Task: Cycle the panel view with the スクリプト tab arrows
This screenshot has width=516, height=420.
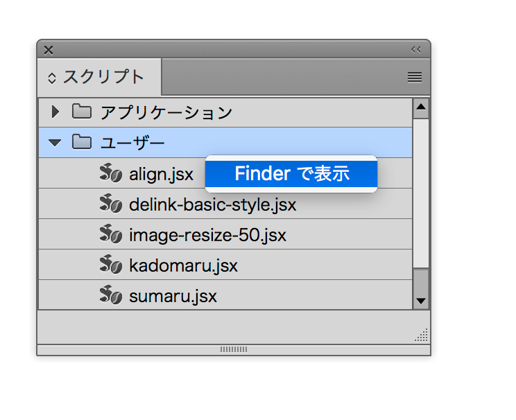Action: (x=51, y=78)
